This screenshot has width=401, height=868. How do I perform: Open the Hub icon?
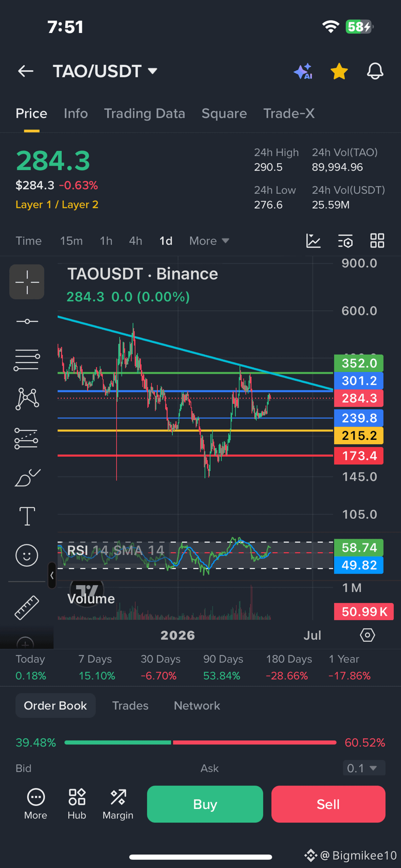pos(77,804)
